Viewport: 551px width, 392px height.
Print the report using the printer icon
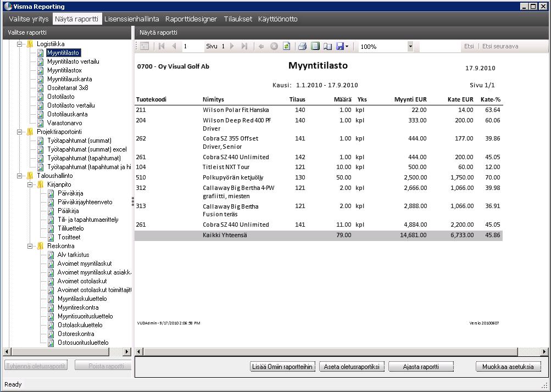point(303,46)
